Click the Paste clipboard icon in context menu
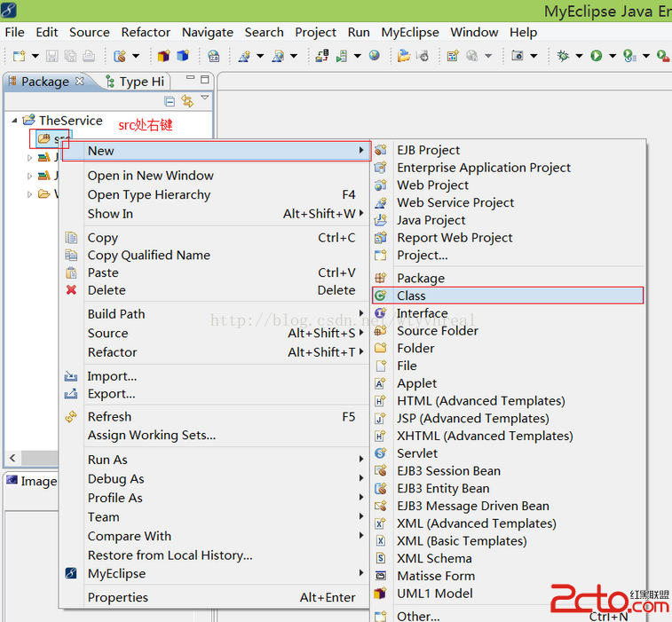This screenshot has height=622, width=672. [x=71, y=272]
